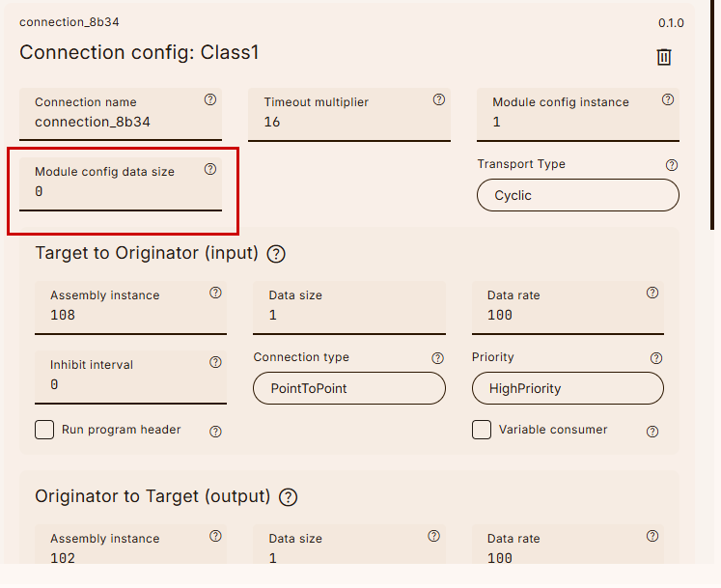Show help for Originator to Target section
The width and height of the screenshot is (721, 588).
288,497
